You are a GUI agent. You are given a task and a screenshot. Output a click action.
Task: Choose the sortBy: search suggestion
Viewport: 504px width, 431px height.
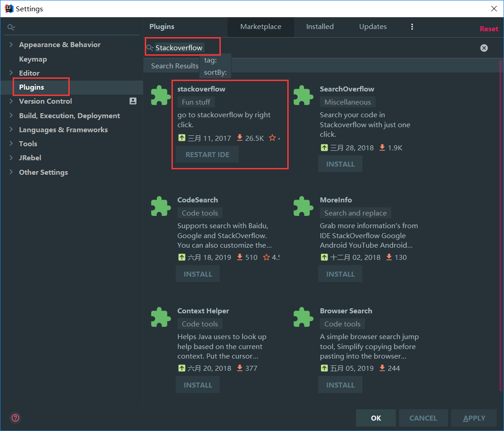215,72
